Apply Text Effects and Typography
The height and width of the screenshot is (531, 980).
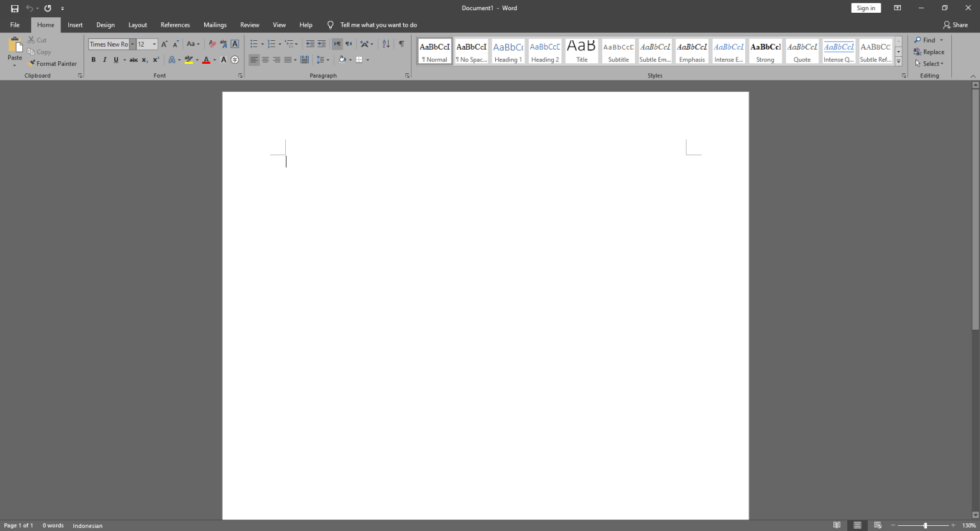(x=172, y=60)
